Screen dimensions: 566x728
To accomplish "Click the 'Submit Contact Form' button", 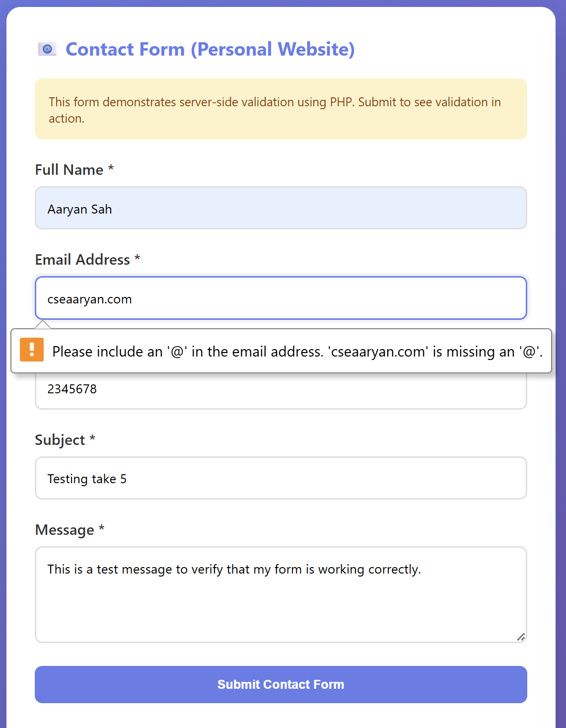I will 281,684.
